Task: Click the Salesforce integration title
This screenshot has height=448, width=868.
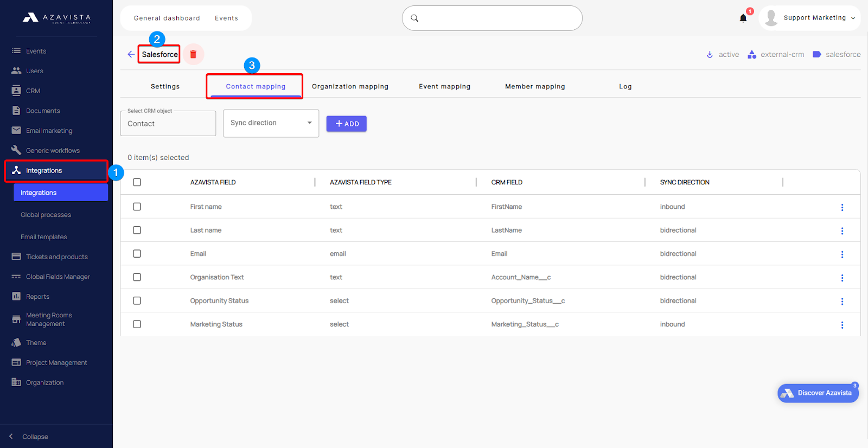Action: coord(159,54)
